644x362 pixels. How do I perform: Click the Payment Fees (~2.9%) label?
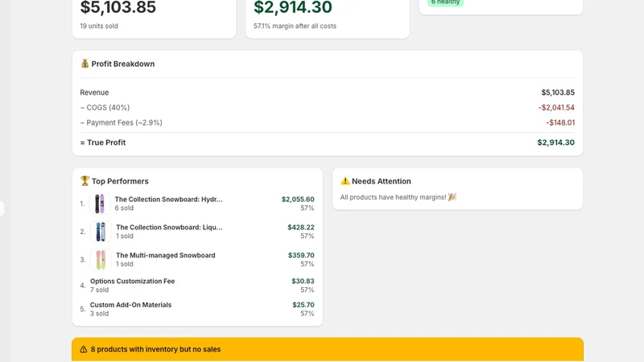(x=122, y=123)
